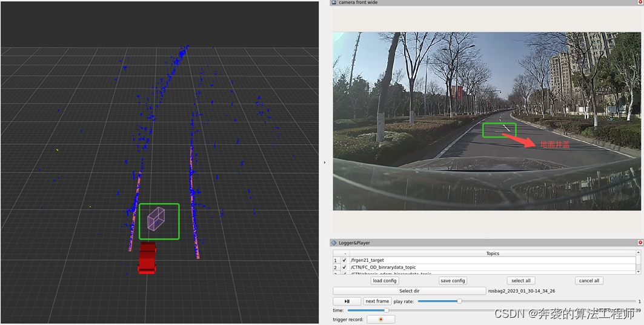644x325 pixels.
Task: Click the load config button
Action: pyautogui.click(x=385, y=281)
